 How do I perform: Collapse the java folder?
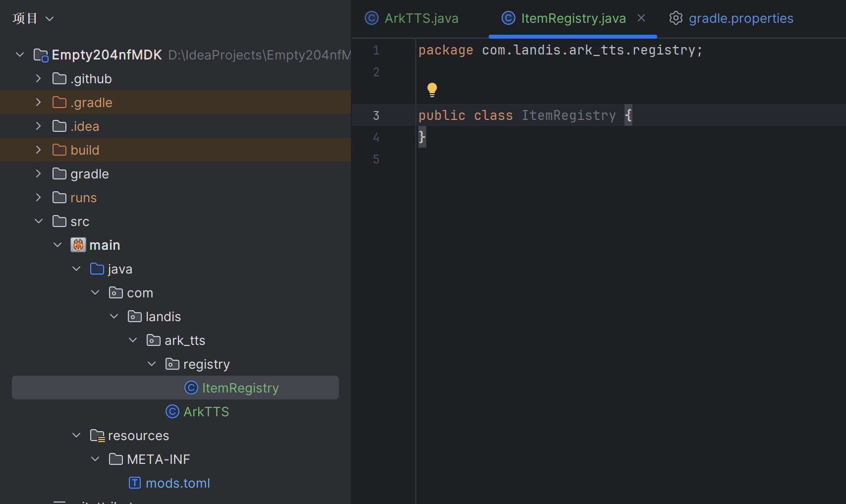(76, 269)
